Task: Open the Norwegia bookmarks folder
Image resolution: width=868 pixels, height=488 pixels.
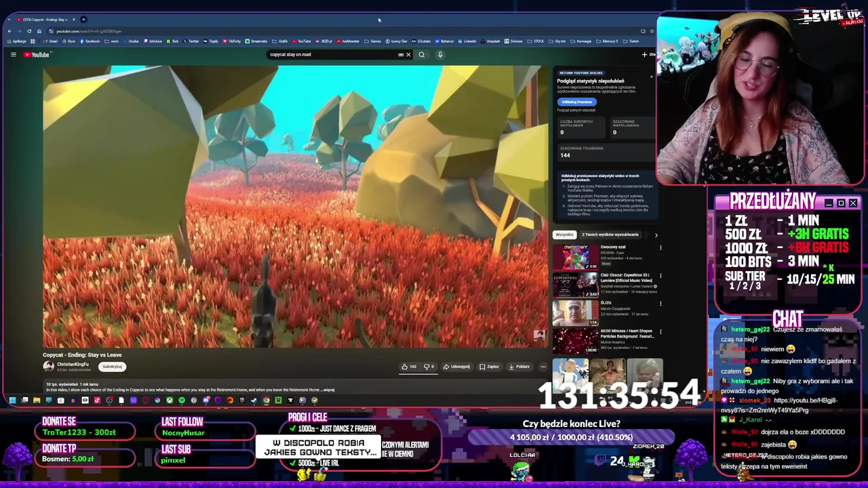Action: [x=581, y=41]
